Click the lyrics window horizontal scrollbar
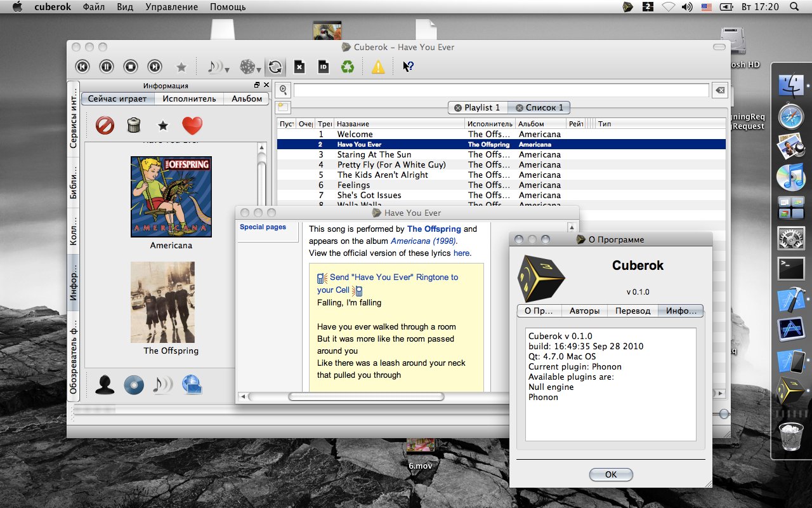The height and width of the screenshot is (508, 812). pyautogui.click(x=366, y=397)
